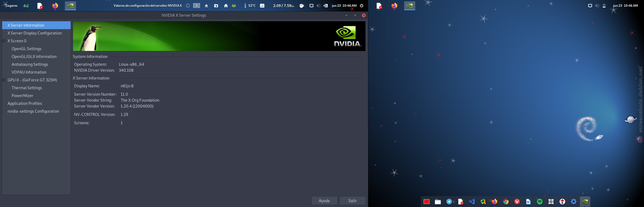The image size is (644, 207).
Task: Collapse the GPU 0 tree node
Action: tap(4, 80)
